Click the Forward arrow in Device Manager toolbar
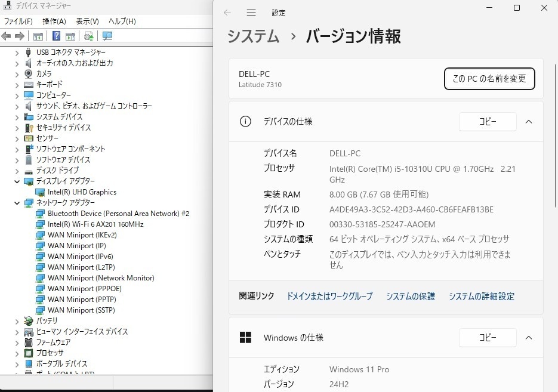The image size is (558, 392). click(20, 36)
